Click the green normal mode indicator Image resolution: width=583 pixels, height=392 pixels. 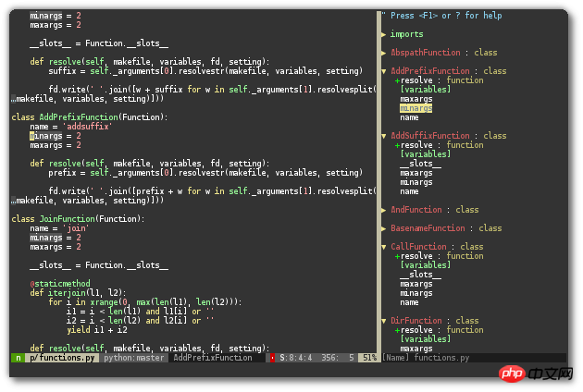tap(18, 358)
